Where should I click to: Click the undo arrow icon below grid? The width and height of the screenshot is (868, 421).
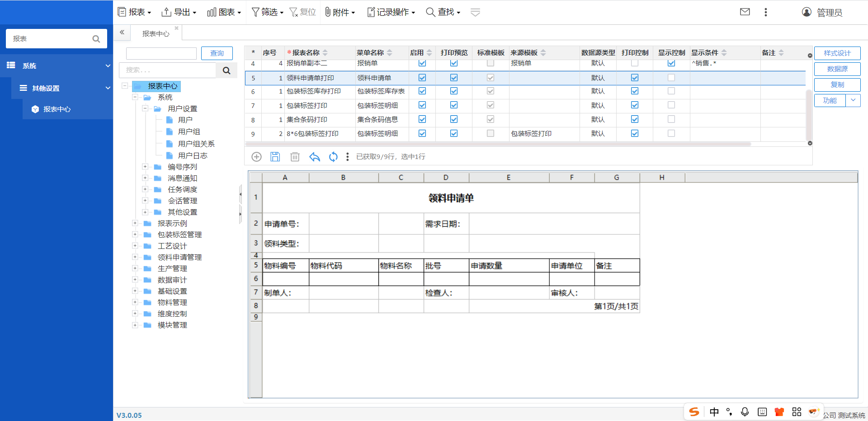(314, 157)
